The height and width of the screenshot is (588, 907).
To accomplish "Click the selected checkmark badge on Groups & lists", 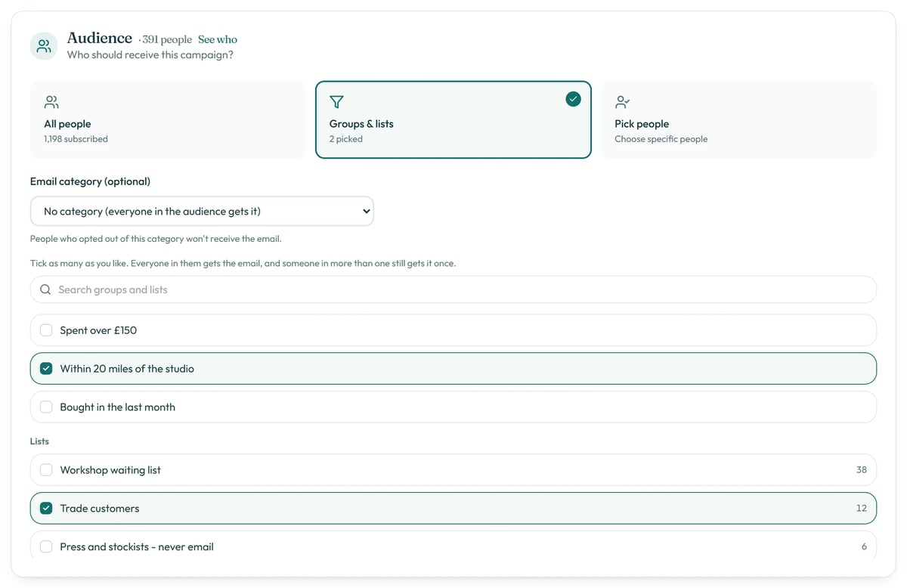I will point(574,99).
